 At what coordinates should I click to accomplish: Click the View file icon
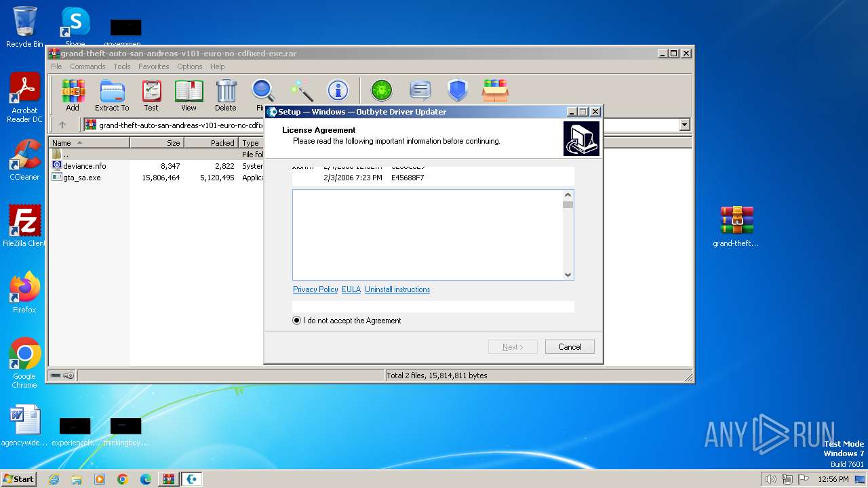(x=189, y=95)
